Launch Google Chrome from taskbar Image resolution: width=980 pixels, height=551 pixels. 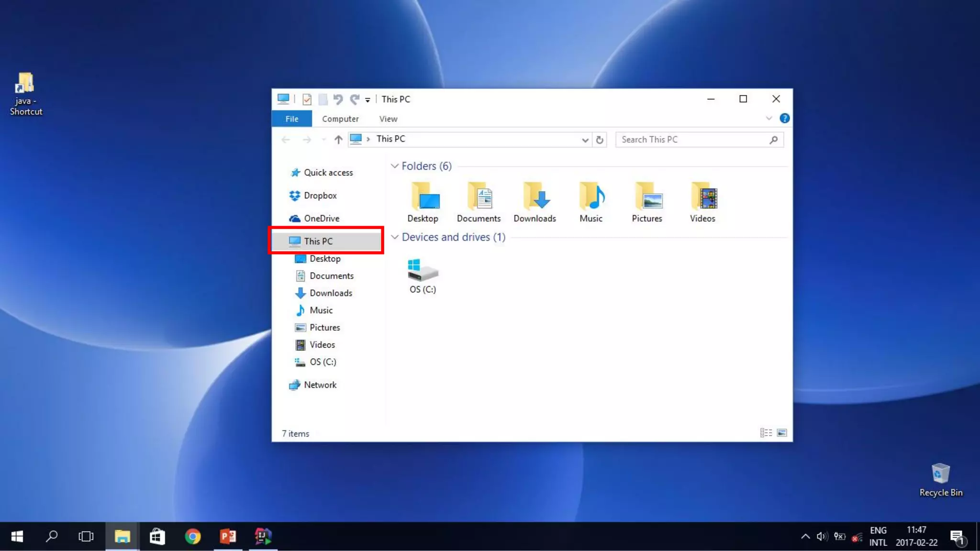193,537
